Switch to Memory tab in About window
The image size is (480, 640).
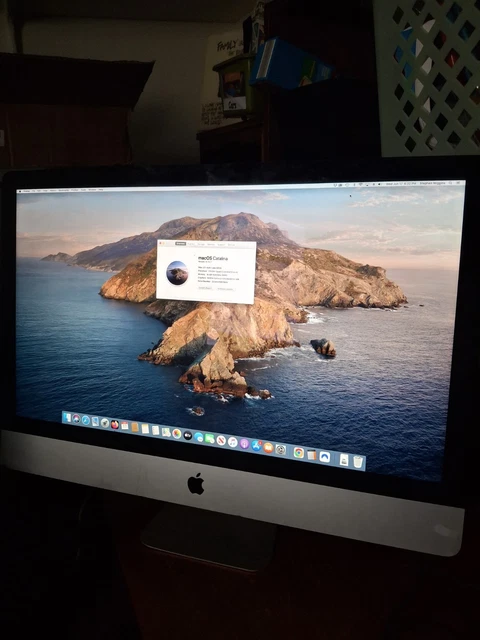coord(211,244)
